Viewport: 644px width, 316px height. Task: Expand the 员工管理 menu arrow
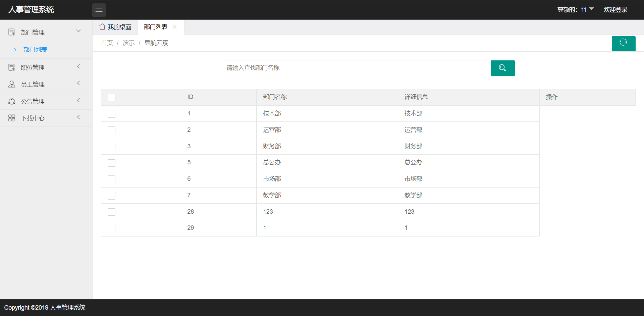[78, 83]
